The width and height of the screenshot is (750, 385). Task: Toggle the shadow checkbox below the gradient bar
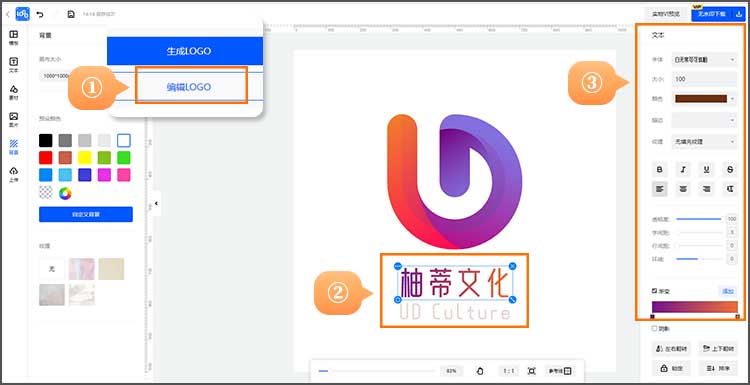pyautogui.click(x=654, y=329)
